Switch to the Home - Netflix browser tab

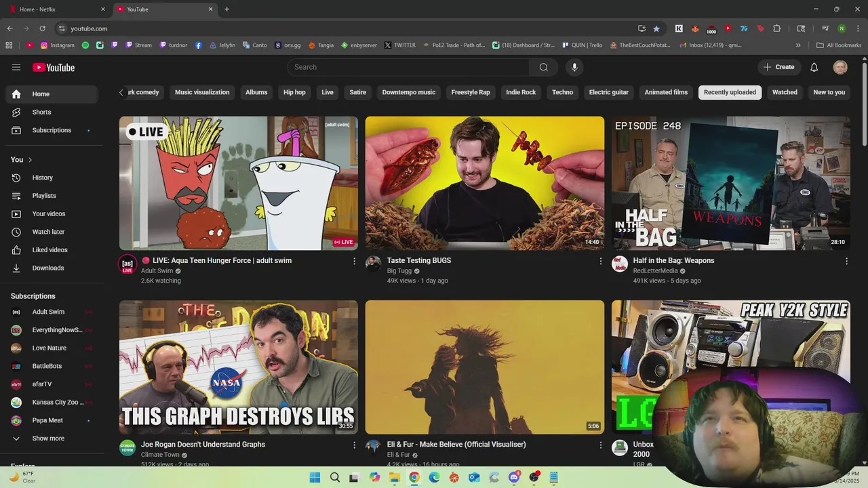57,9
